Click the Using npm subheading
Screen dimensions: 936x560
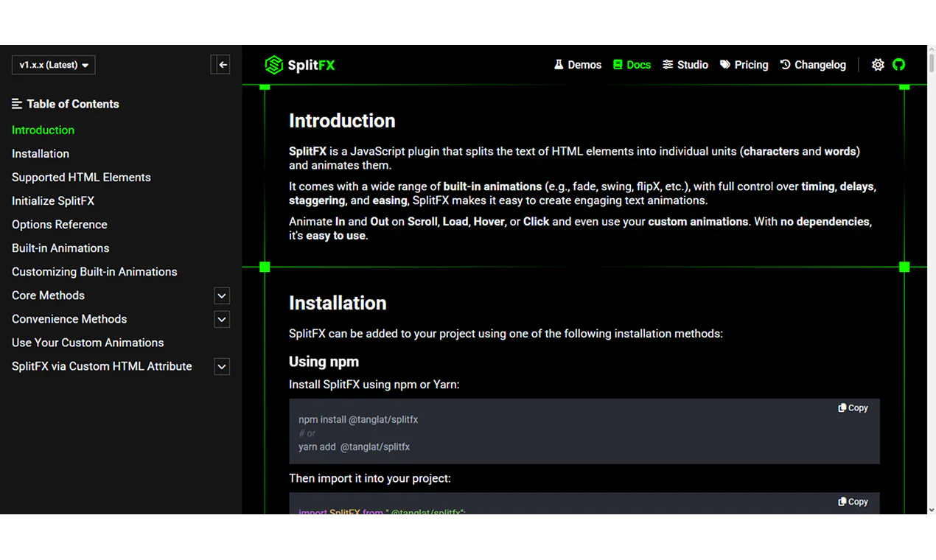tap(324, 362)
